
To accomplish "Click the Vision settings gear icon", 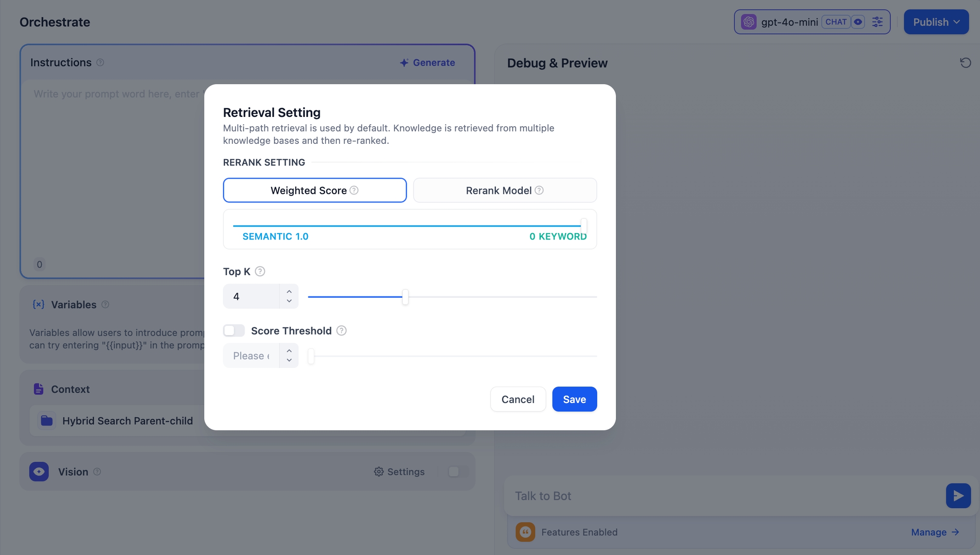I will [379, 472].
